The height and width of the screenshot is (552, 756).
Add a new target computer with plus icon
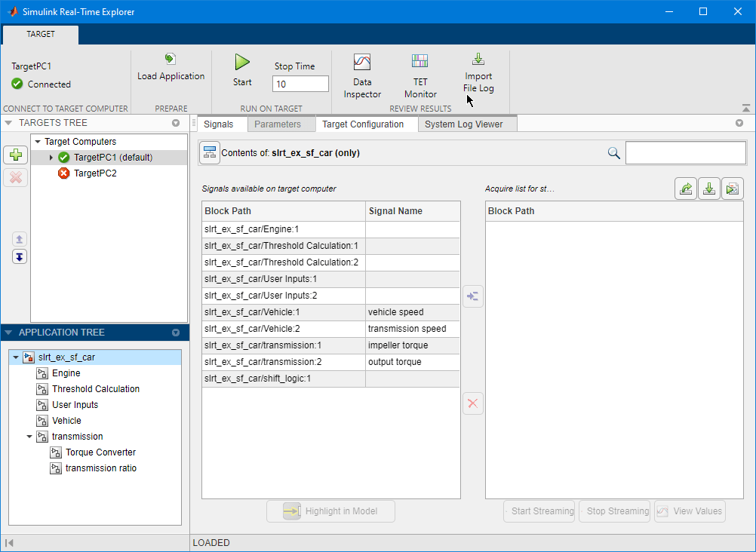15,155
